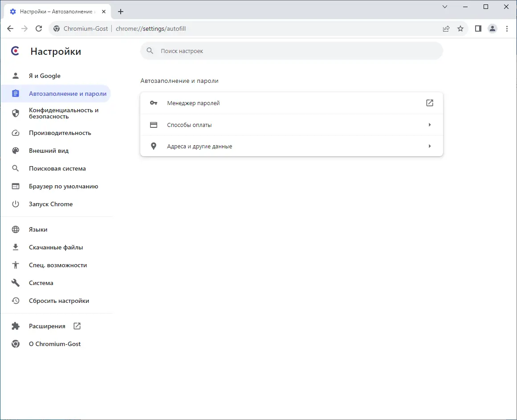
Task: Go back to the previous page
Action: 10,29
